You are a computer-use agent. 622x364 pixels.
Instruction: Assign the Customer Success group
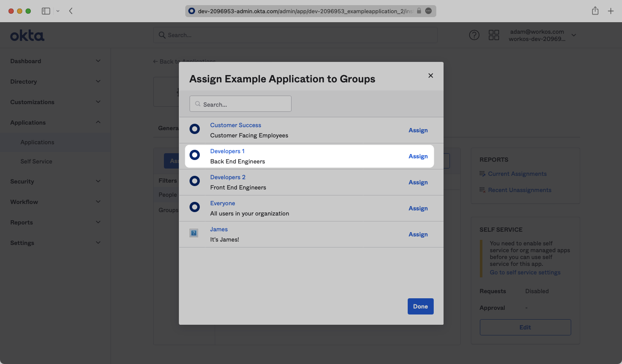click(x=418, y=130)
